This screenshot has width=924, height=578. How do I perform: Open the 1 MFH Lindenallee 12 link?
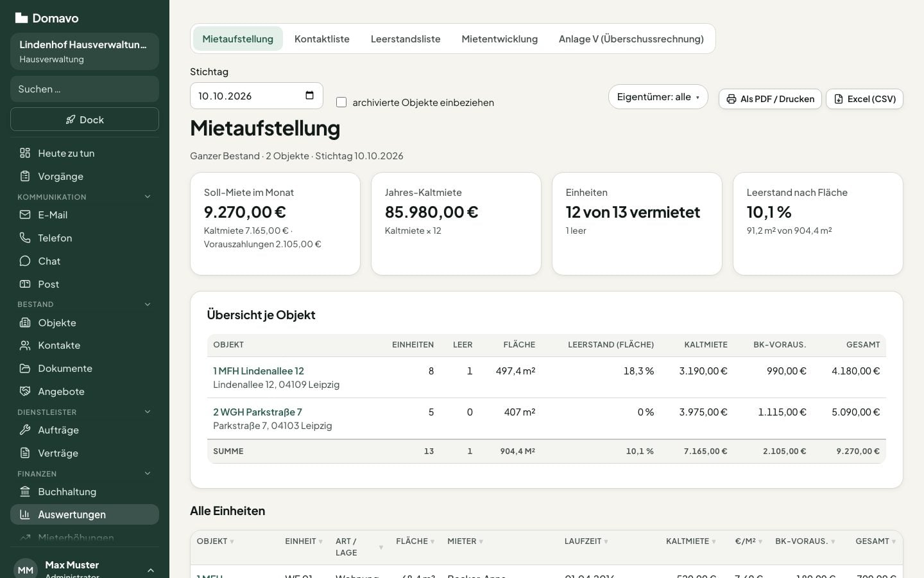pos(259,371)
